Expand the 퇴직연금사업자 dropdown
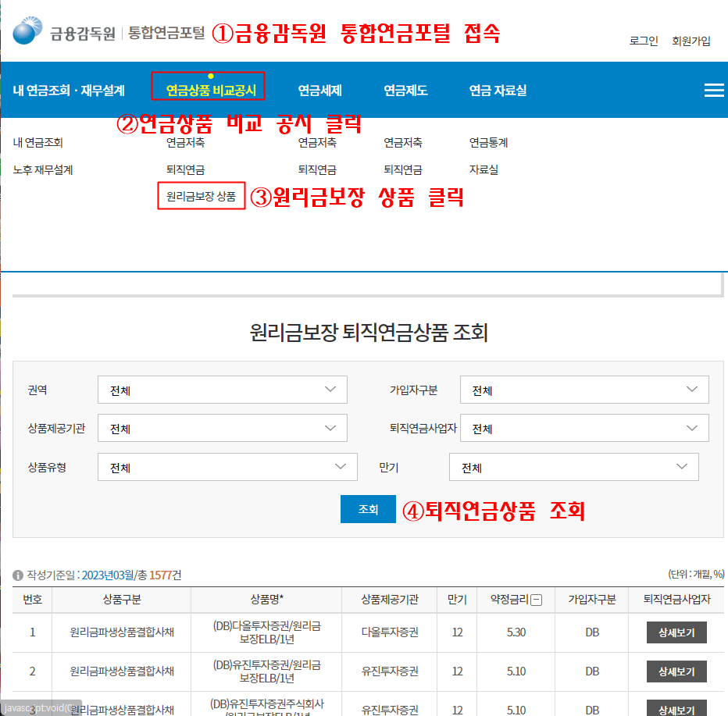728x716 pixels. point(584,428)
